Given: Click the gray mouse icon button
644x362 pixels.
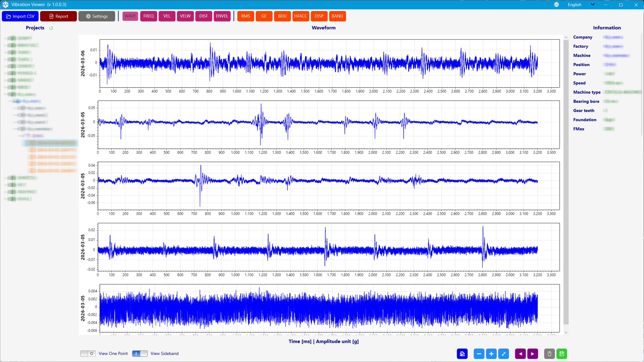Looking at the screenshot, I should click(x=549, y=354).
